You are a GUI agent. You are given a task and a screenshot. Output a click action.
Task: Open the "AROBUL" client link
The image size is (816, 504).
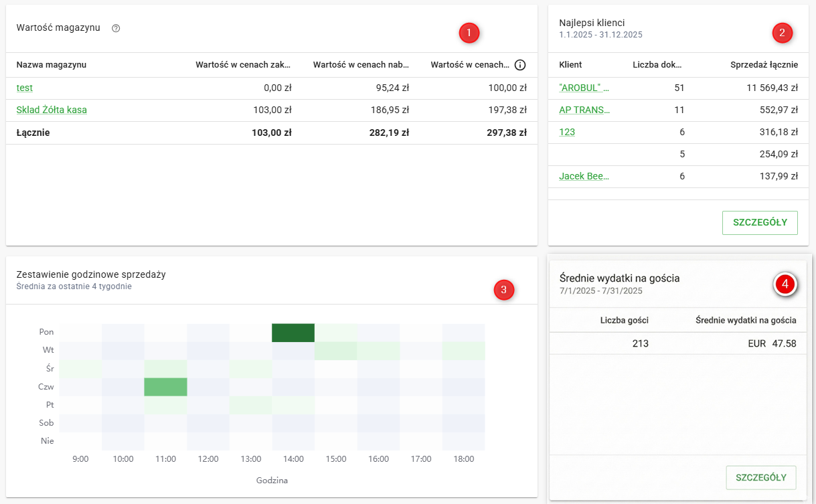[584, 88]
